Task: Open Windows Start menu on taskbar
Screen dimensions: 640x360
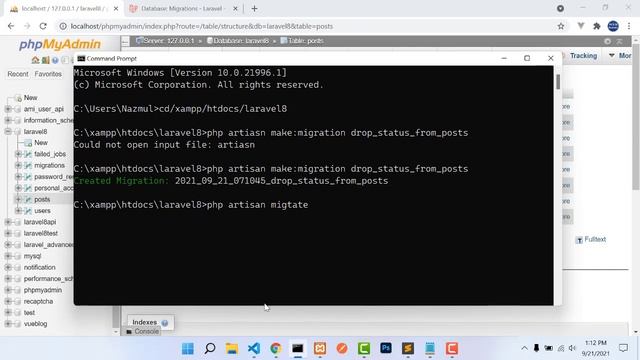Action: 188,349
